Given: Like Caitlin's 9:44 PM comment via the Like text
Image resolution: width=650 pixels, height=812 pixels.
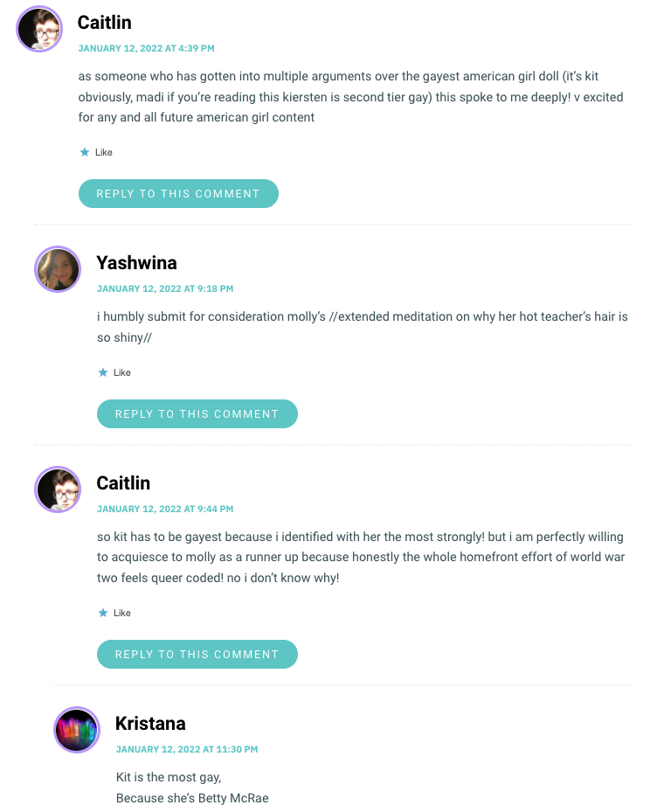Looking at the screenshot, I should [x=122, y=613].
